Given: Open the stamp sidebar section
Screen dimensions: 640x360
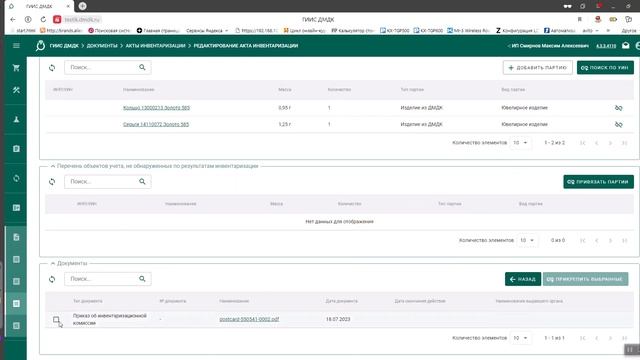Looking at the screenshot, I should (16, 119).
